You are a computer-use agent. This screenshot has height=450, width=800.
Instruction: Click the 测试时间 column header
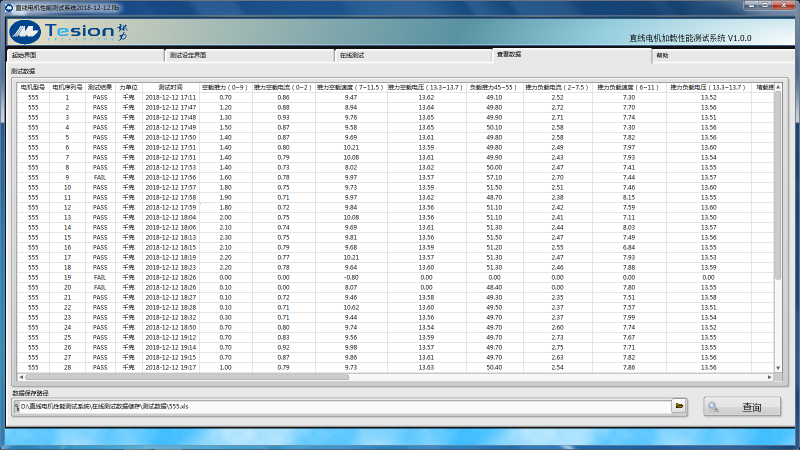pyautogui.click(x=170, y=87)
